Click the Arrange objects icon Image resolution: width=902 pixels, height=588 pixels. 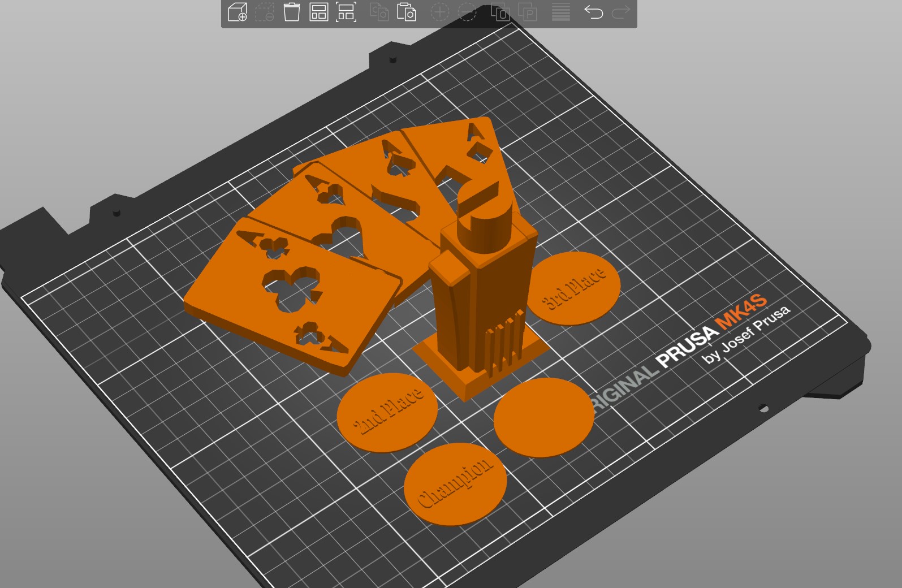(319, 12)
